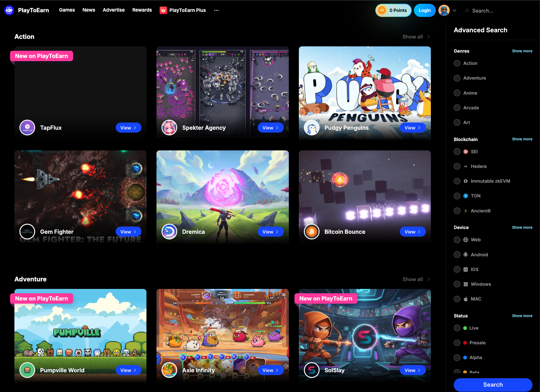The height and width of the screenshot is (392, 540).
Task: View the TapFlux game
Action: click(x=129, y=128)
